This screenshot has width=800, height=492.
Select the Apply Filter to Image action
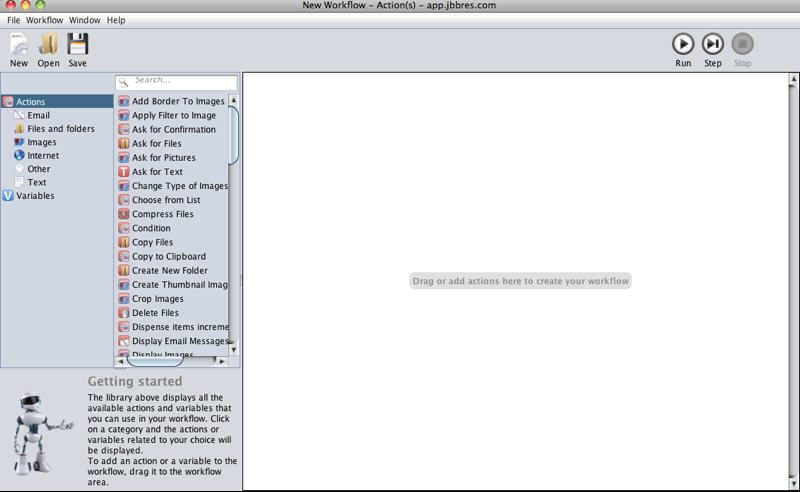(172, 115)
